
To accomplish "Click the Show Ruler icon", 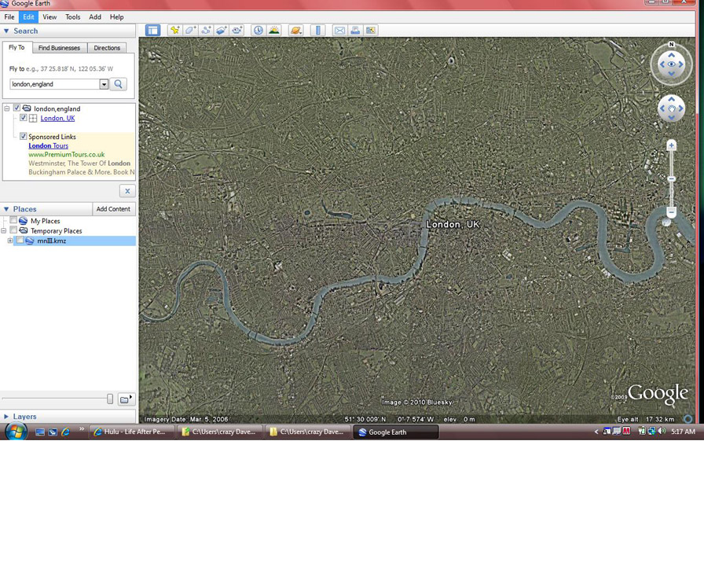I will tap(317, 31).
